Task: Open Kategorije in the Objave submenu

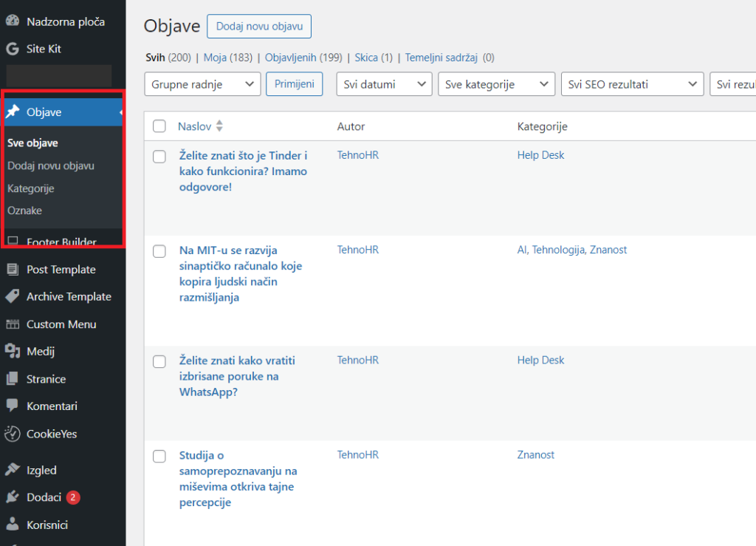Action: pyautogui.click(x=31, y=188)
